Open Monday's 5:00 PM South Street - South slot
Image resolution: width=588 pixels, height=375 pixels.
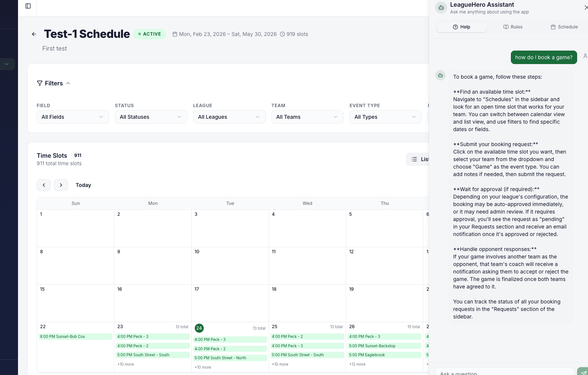pos(153,355)
